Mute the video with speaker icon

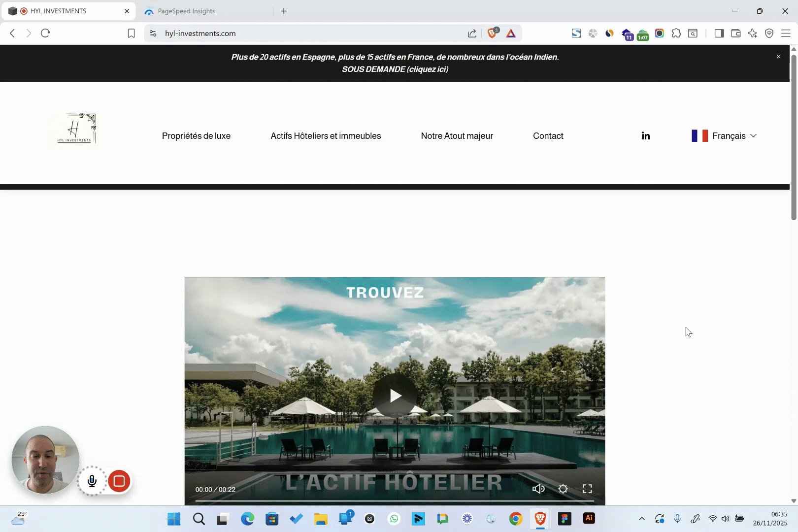538,489
